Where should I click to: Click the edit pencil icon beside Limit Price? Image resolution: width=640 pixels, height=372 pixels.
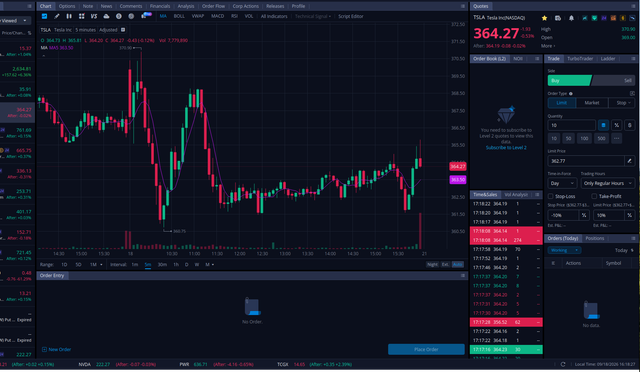click(x=629, y=161)
